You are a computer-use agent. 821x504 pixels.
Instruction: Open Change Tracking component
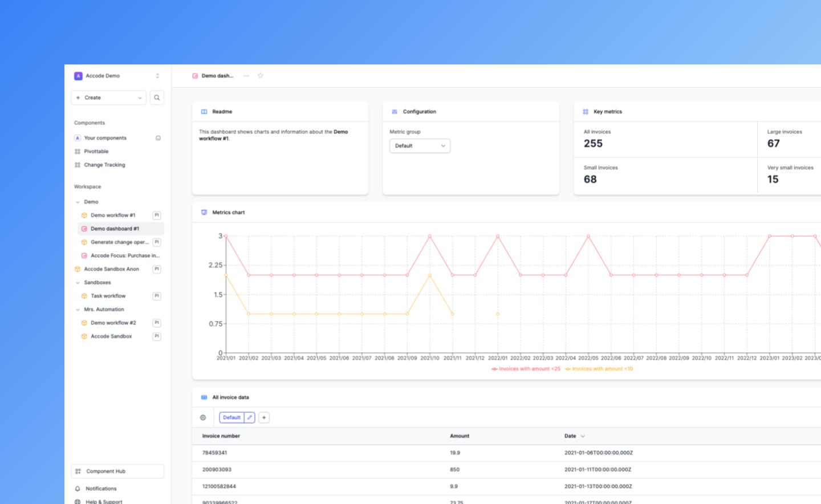104,165
